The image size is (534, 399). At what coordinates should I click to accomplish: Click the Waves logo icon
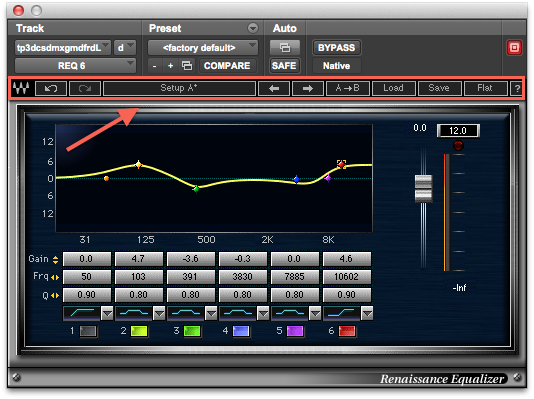click(21, 89)
